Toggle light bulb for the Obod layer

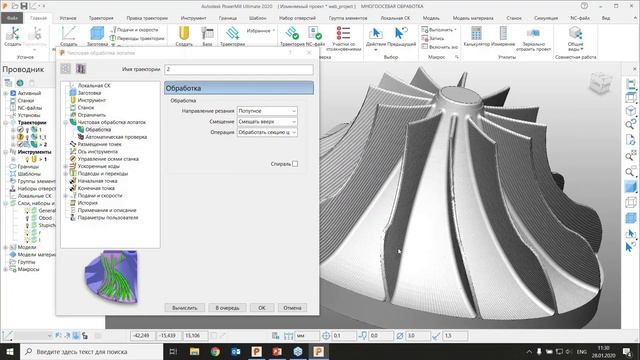27,218
